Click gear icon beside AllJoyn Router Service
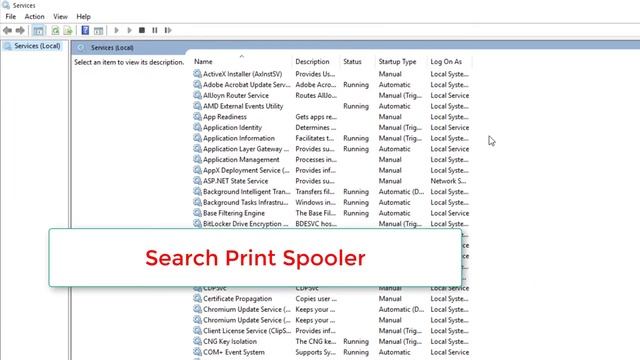The image size is (640, 360). click(x=198, y=96)
